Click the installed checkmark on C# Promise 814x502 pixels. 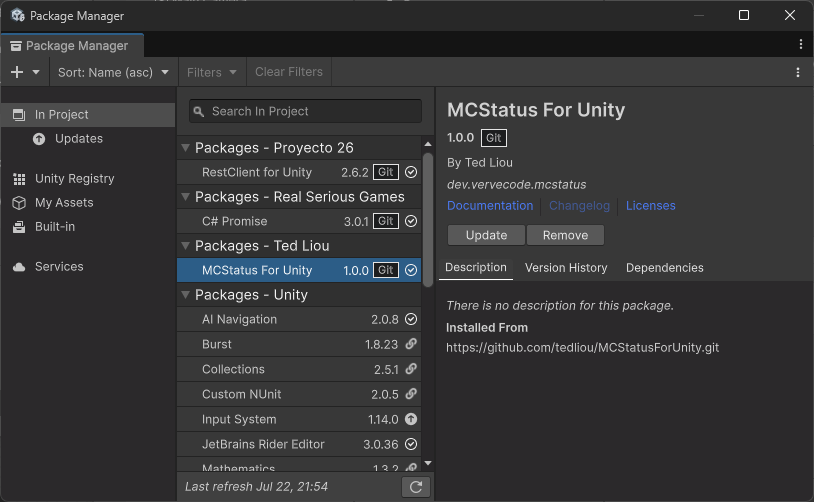411,221
